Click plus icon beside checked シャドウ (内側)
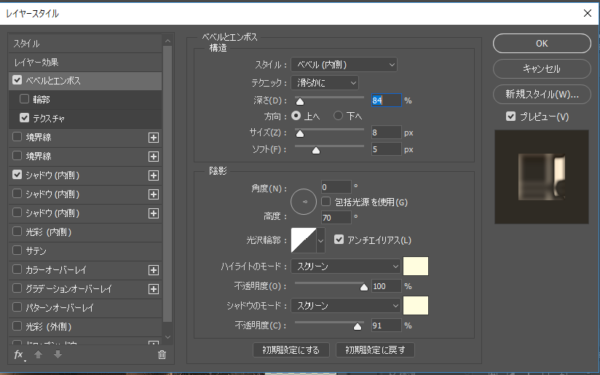 click(x=153, y=176)
